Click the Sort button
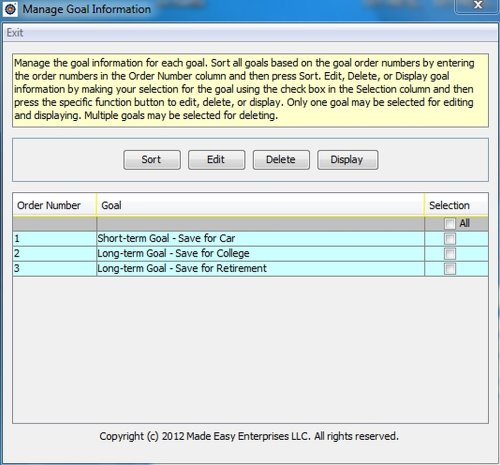Image resolution: width=500 pixels, height=465 pixels. click(x=152, y=160)
